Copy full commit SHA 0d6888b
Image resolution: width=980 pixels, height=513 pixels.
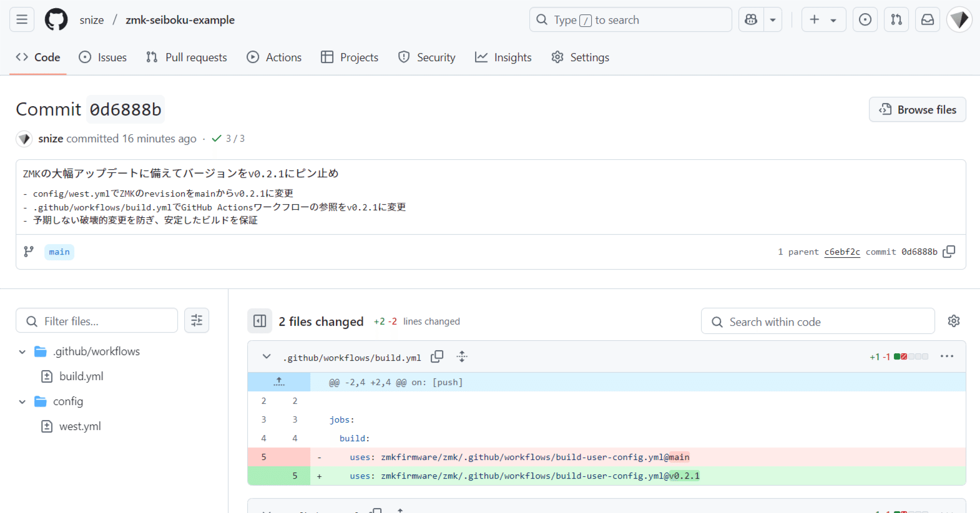tap(949, 252)
